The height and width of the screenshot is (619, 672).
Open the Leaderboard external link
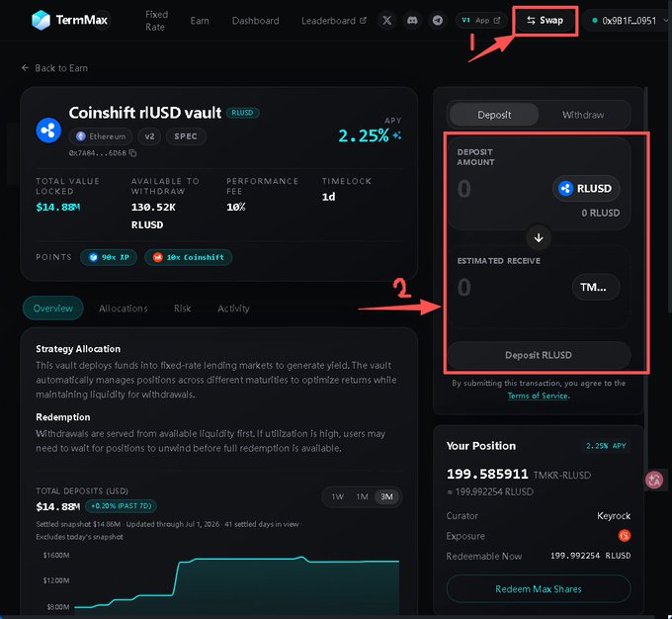click(333, 21)
